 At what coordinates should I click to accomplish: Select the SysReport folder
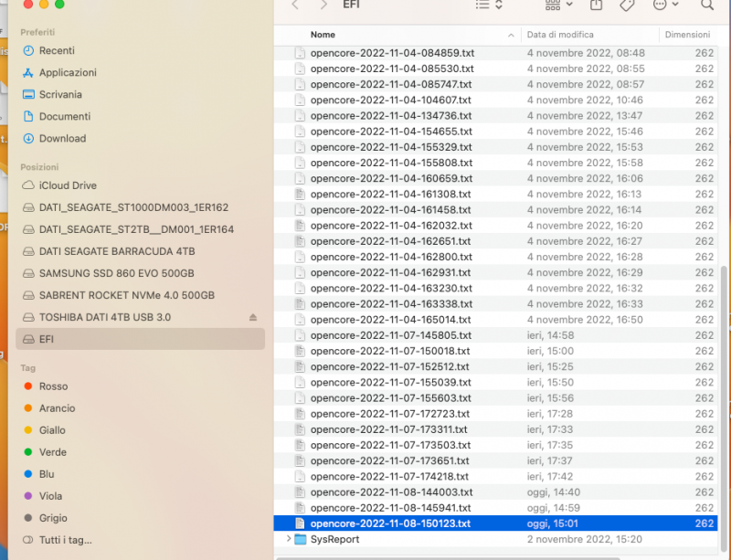tap(495, 539)
